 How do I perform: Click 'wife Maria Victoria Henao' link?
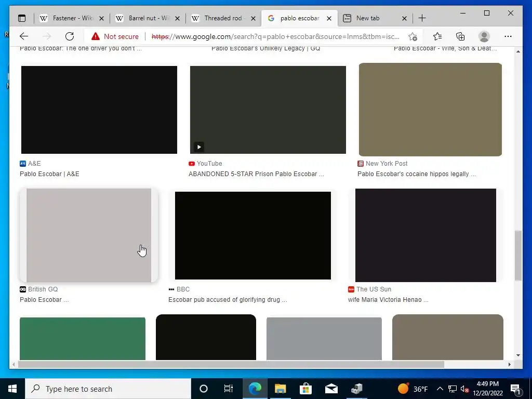tap(388, 300)
